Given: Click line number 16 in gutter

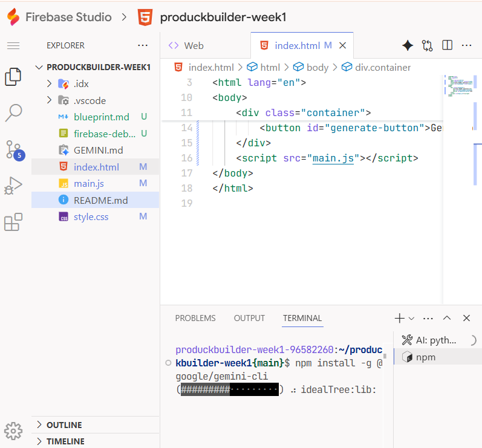Looking at the screenshot, I should click(187, 158).
